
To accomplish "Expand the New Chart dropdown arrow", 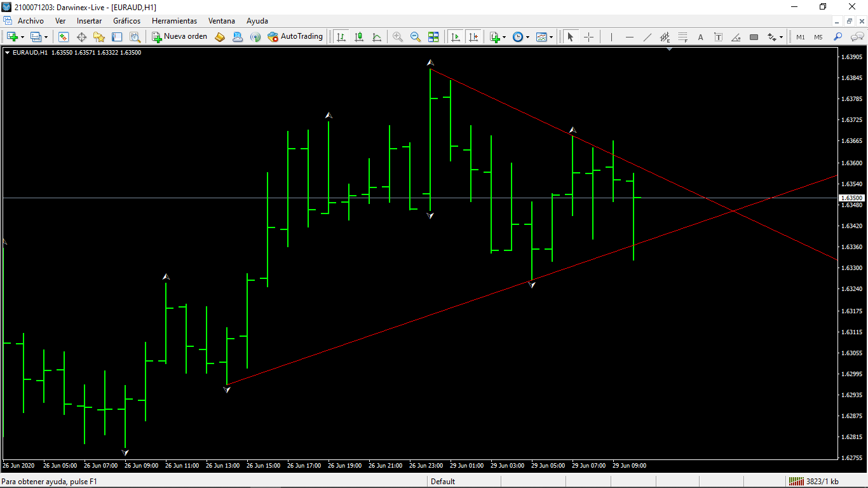I will tap(23, 37).
